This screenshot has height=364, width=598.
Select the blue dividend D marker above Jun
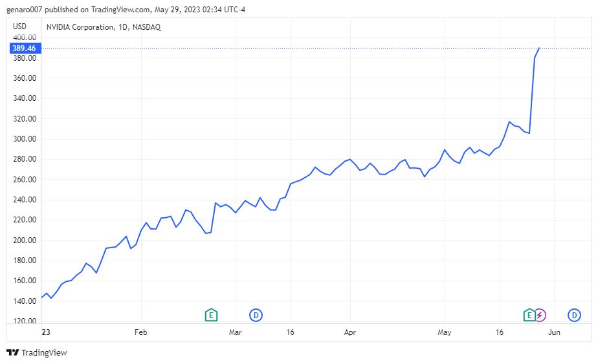574,315
